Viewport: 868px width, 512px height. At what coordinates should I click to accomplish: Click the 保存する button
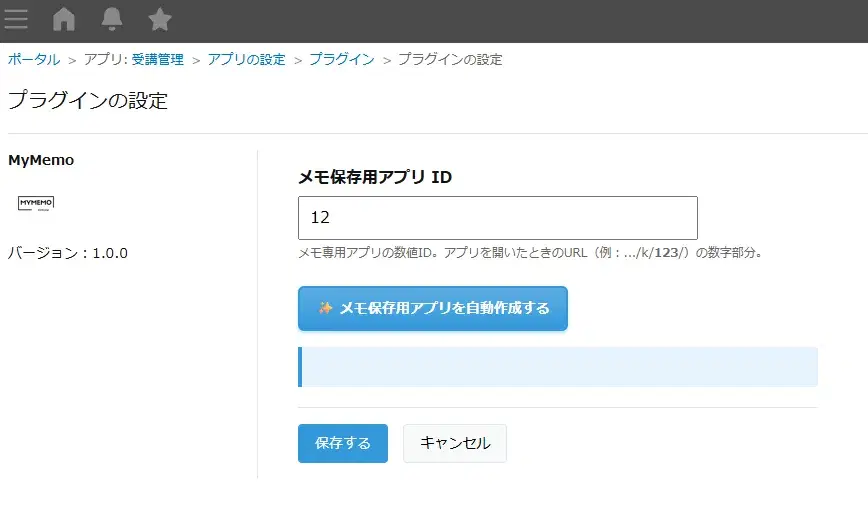[x=343, y=443]
